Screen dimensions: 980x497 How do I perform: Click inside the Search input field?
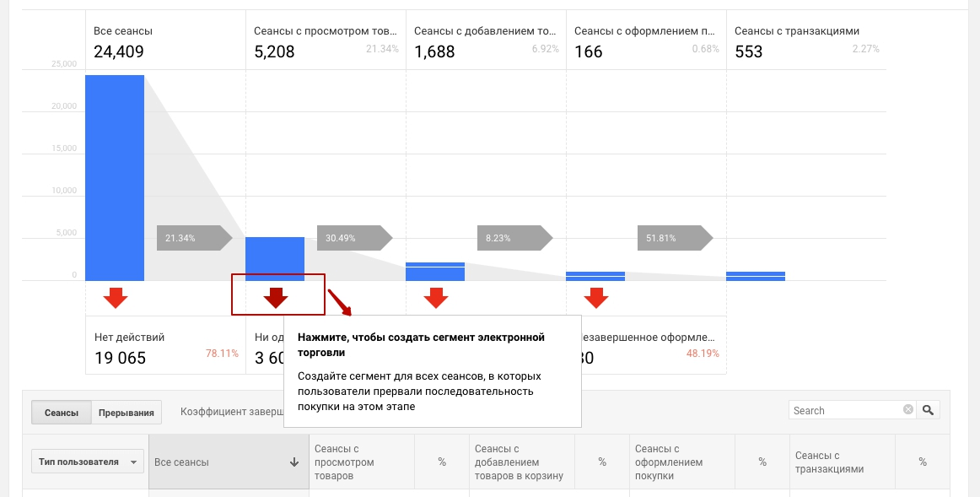click(x=845, y=410)
